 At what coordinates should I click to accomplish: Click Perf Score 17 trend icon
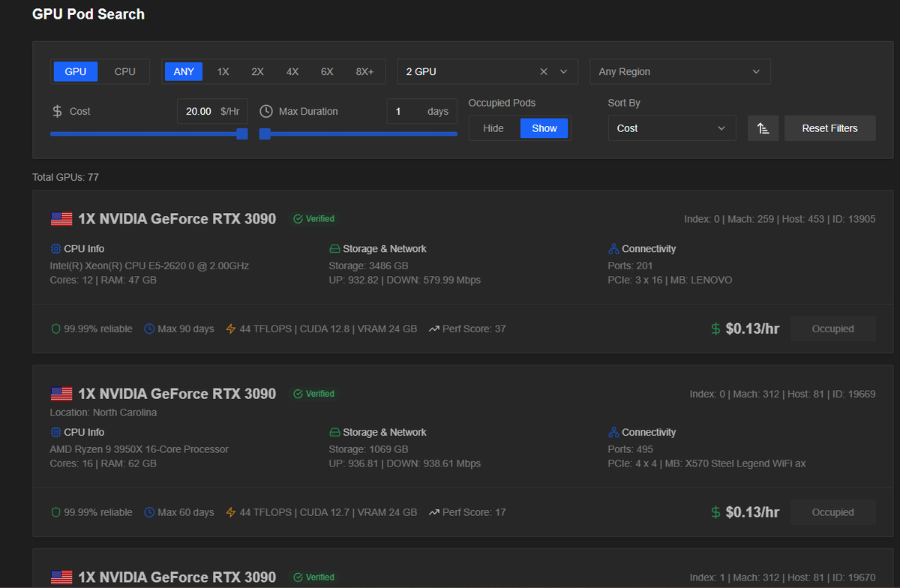[434, 512]
